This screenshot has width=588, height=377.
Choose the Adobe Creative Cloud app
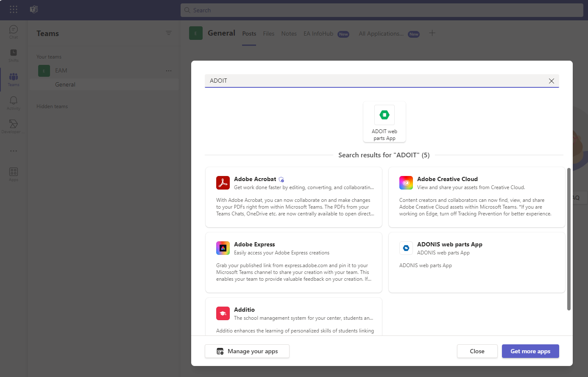(477, 197)
